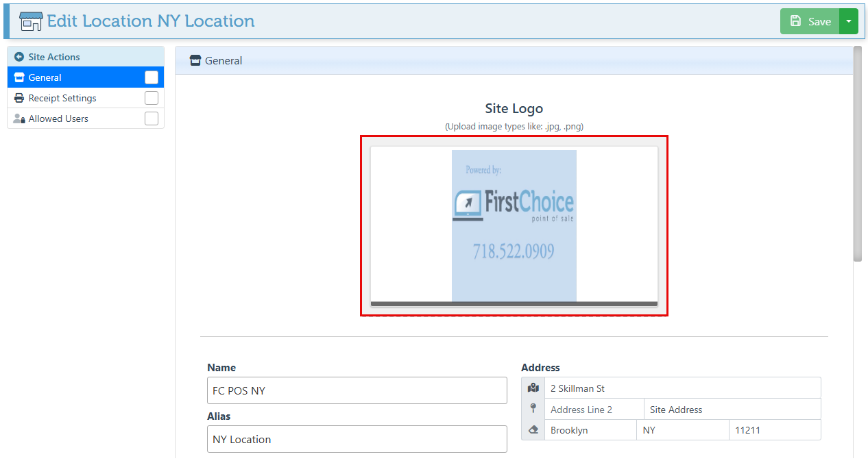The image size is (868, 463).
Task: Check the Receipt Settings checkbox
Action: click(152, 98)
